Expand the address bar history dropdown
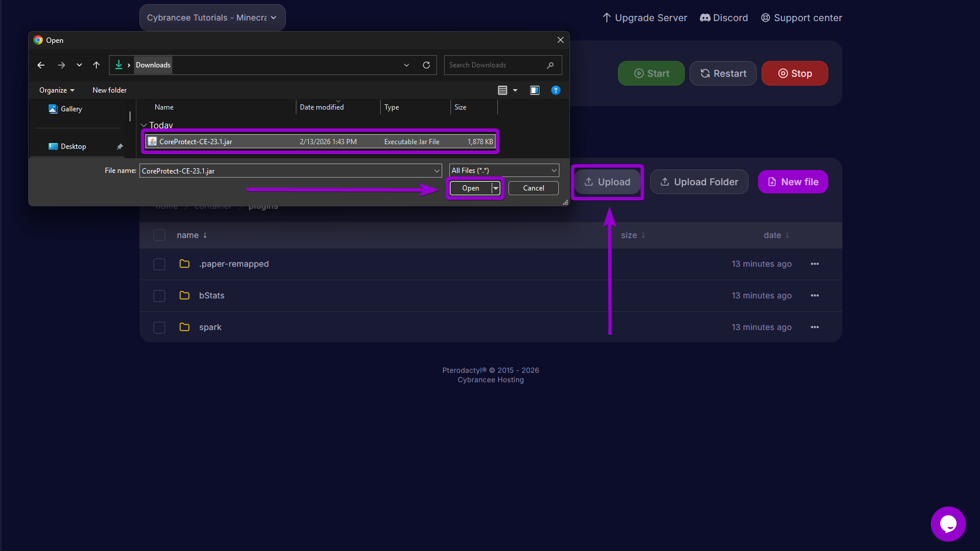 (x=407, y=65)
